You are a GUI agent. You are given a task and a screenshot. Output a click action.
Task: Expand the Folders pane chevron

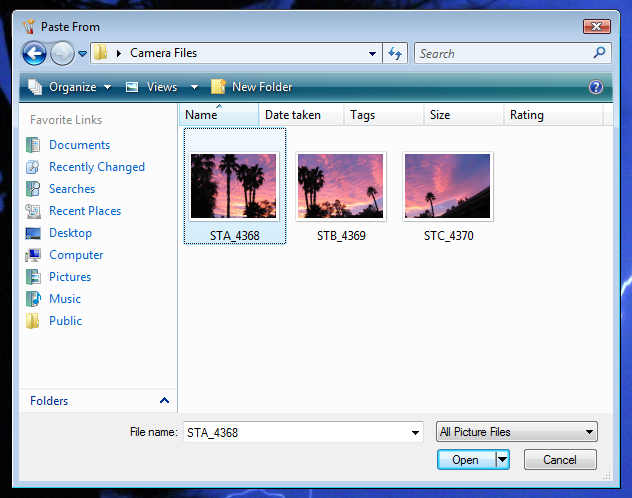[x=164, y=400]
